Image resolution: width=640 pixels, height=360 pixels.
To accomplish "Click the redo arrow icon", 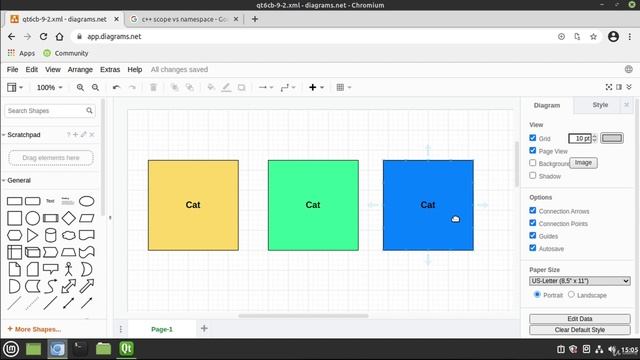I will (132, 87).
